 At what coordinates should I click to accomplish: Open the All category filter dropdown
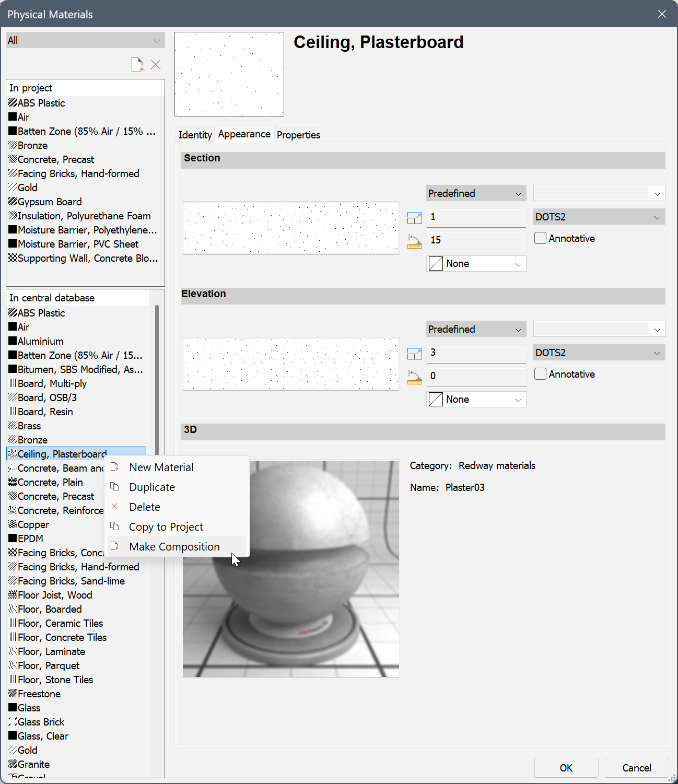point(85,40)
